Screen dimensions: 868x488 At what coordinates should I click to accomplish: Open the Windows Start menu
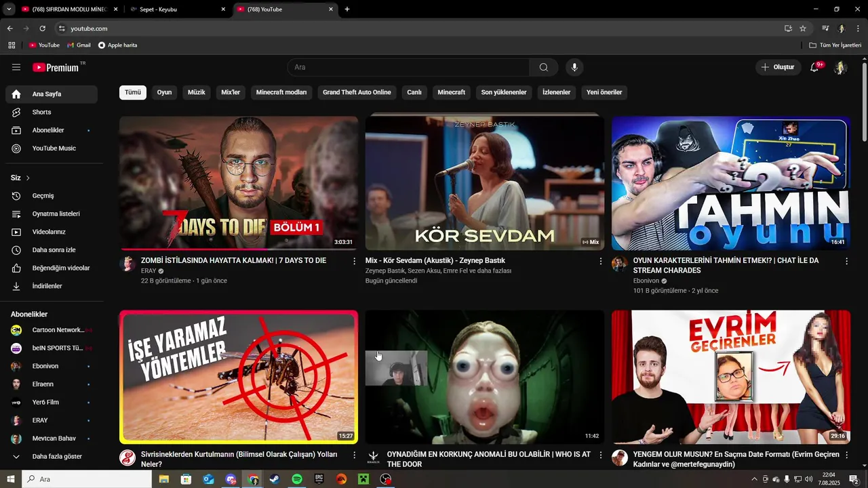click(x=11, y=479)
